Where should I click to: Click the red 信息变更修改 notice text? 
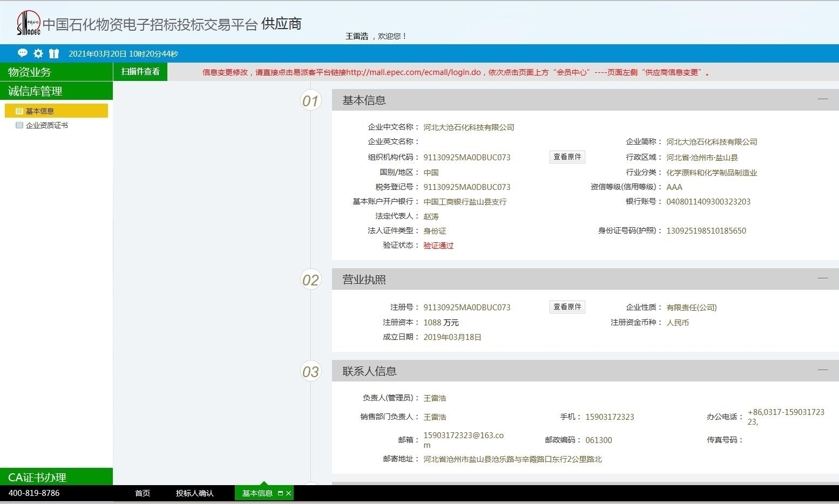pyautogui.click(x=456, y=72)
